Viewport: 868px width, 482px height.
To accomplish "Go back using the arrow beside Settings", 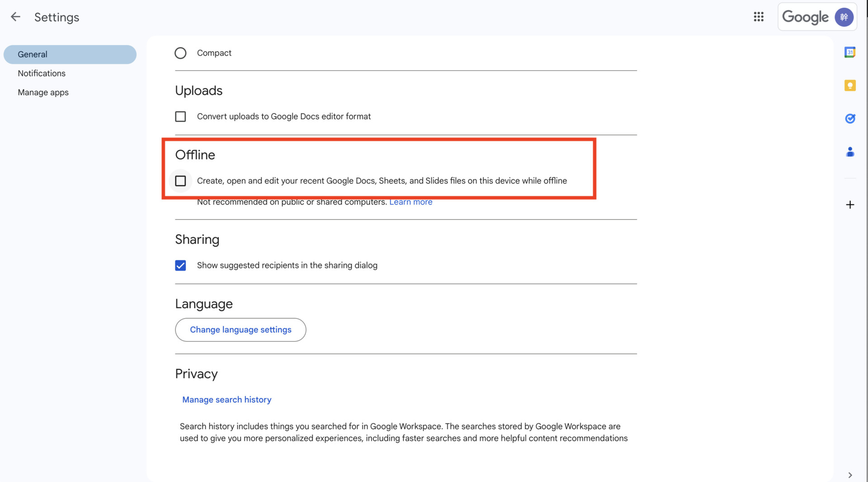I will [15, 17].
